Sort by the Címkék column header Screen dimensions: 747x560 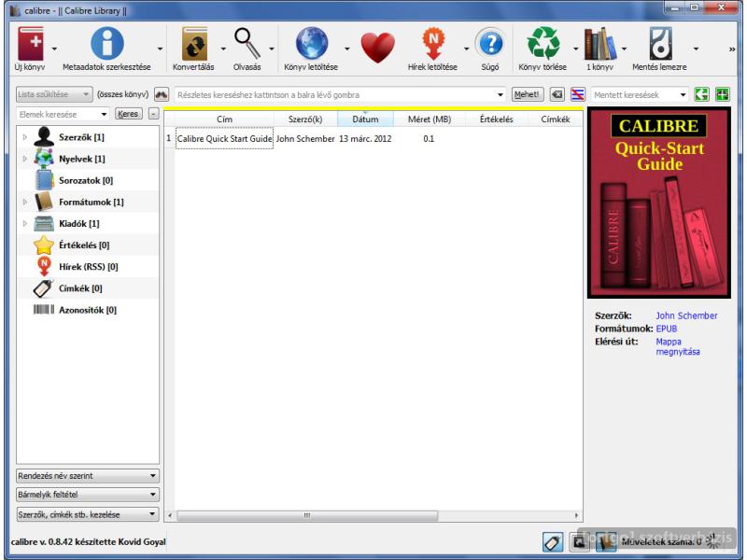[x=555, y=119]
